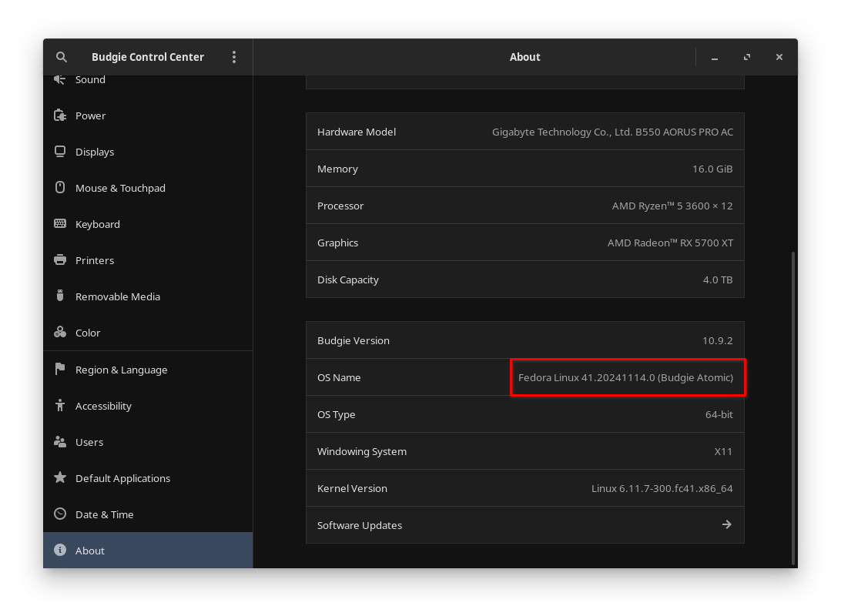The image size is (841, 616).
Task: Click the Disk Capacity value 4.0 TB
Action: tap(718, 280)
